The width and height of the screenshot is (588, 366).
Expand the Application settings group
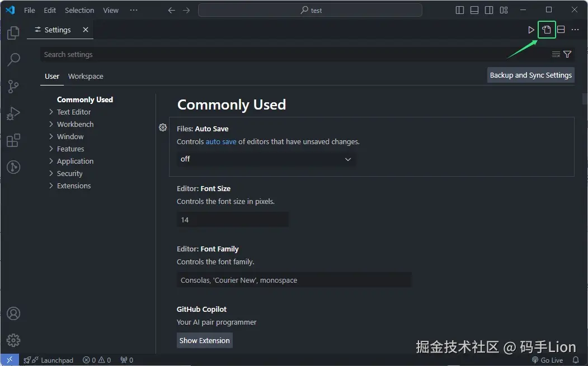tap(75, 161)
